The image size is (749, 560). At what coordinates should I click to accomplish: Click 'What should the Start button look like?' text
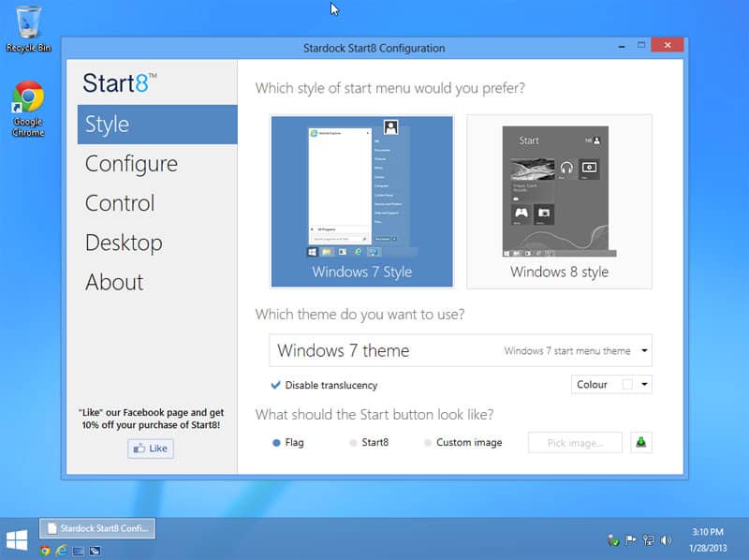pos(374,414)
